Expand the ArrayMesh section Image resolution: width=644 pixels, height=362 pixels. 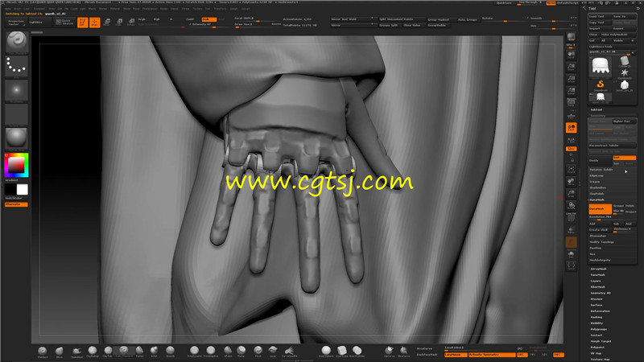tap(598, 269)
